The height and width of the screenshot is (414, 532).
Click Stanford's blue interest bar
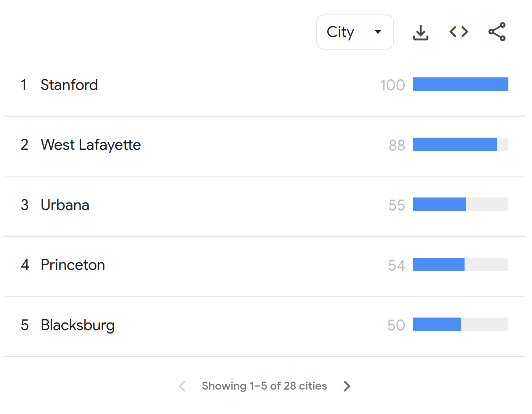[x=460, y=84]
